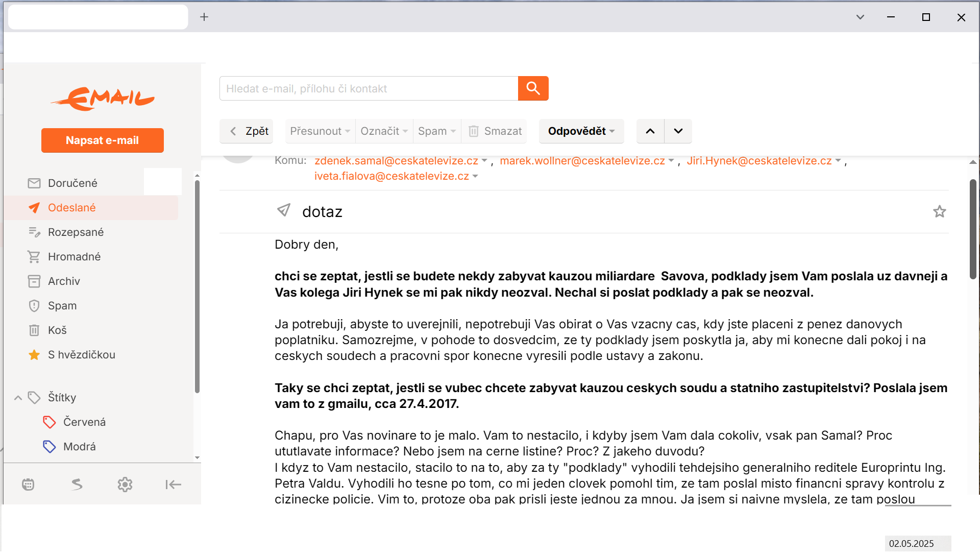Open recipient Jiri.Hynek@ceskatelevize.cz

(x=759, y=160)
